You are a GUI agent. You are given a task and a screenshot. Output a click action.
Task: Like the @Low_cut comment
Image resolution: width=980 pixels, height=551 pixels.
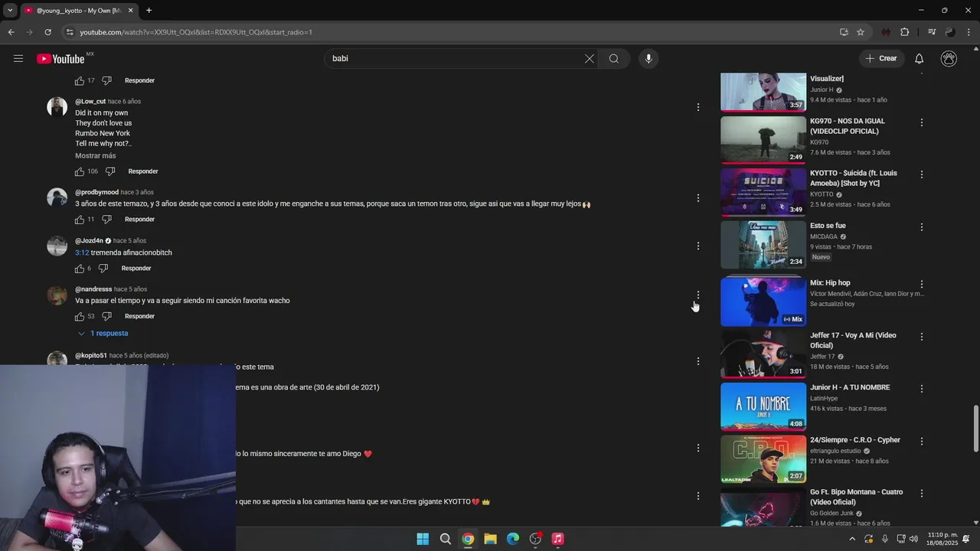pos(80,171)
